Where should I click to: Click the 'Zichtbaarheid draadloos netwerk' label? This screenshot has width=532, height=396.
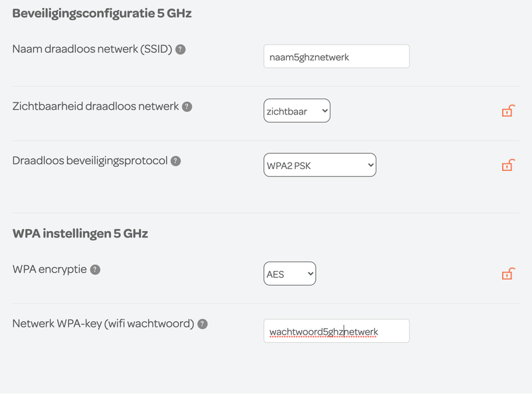96,106
